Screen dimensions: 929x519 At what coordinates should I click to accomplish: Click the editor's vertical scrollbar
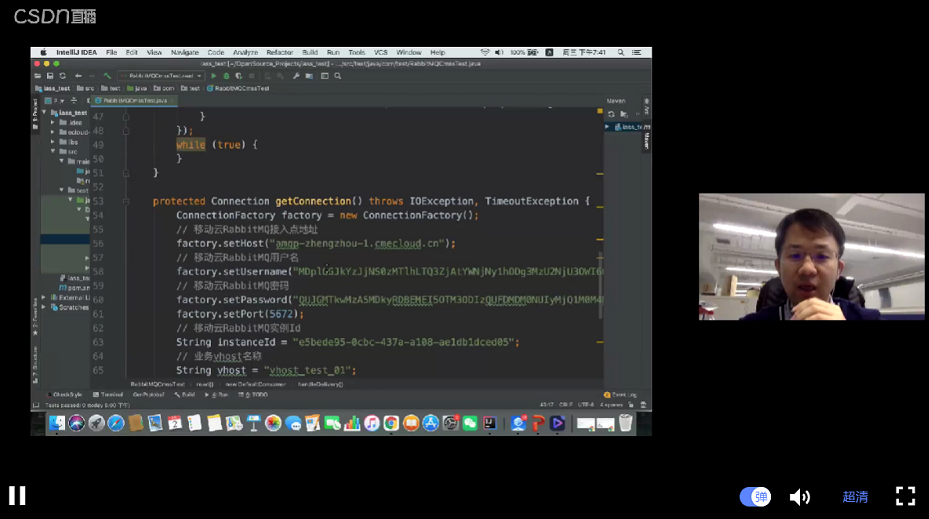600,250
